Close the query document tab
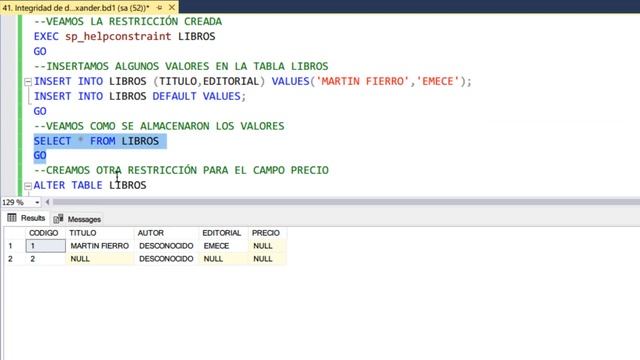This screenshot has height=360, width=640. tap(172, 7)
